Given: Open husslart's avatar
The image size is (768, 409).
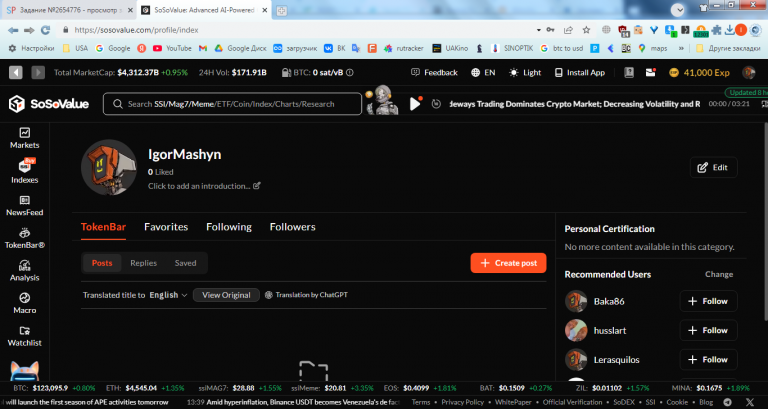Looking at the screenshot, I should [576, 331].
